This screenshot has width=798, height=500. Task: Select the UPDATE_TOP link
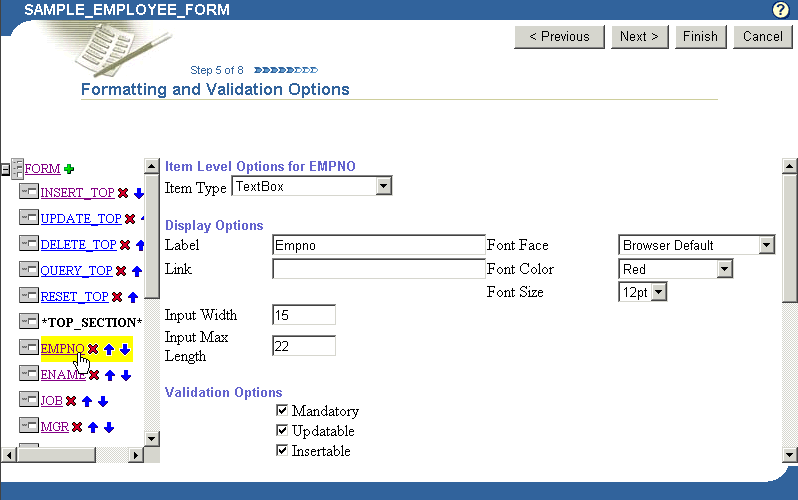(x=81, y=218)
